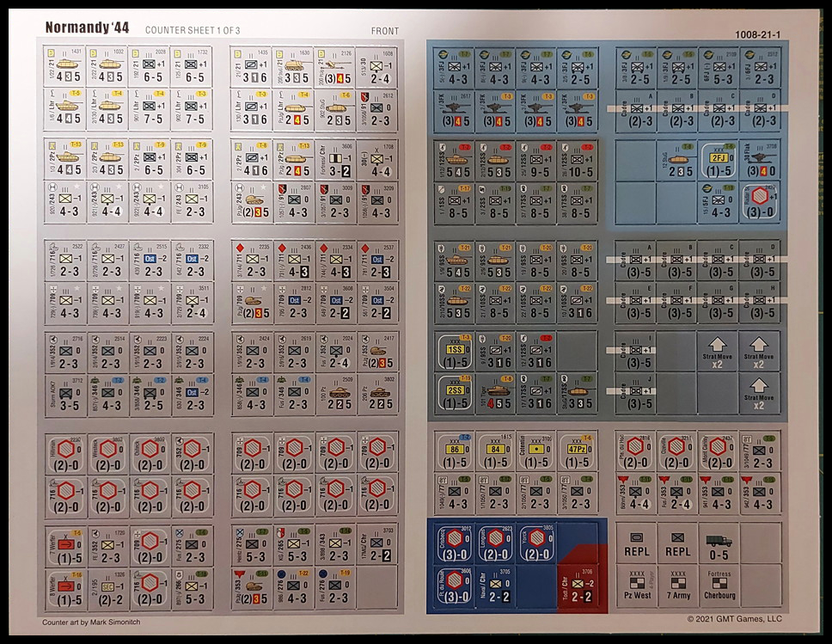Click the 6FJ(-) 5-3 counter

719,69
